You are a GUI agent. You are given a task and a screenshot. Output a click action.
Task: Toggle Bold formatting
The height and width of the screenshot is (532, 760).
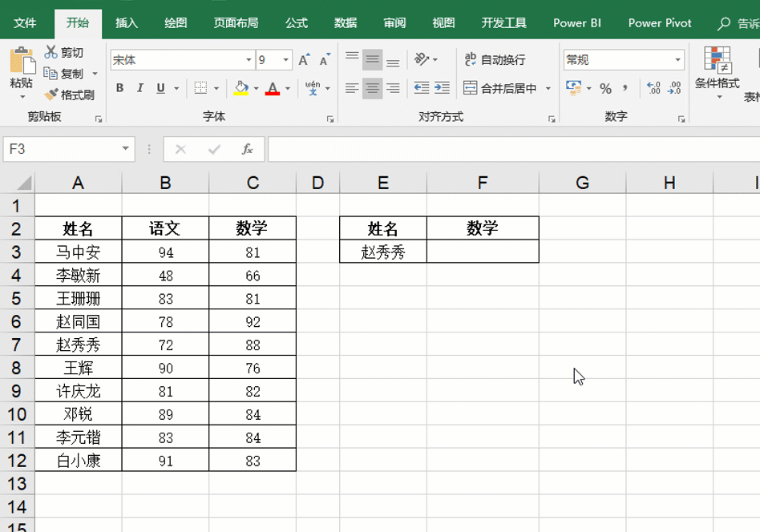pos(119,88)
